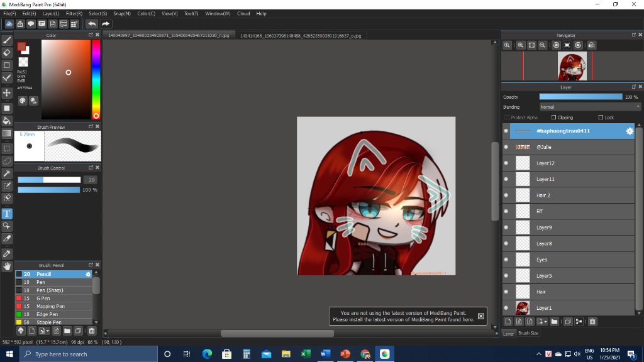Select the rectangular Select tool
The image size is (644, 362).
coord(6,148)
